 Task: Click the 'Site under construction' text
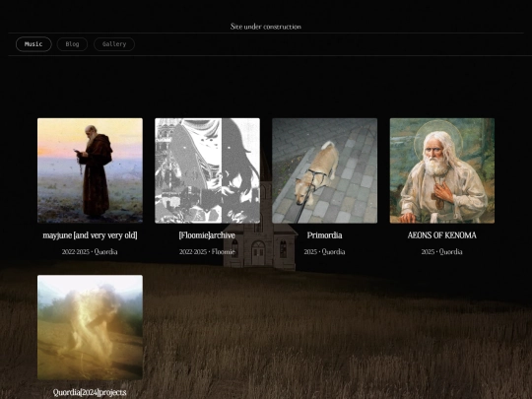pyautogui.click(x=266, y=27)
